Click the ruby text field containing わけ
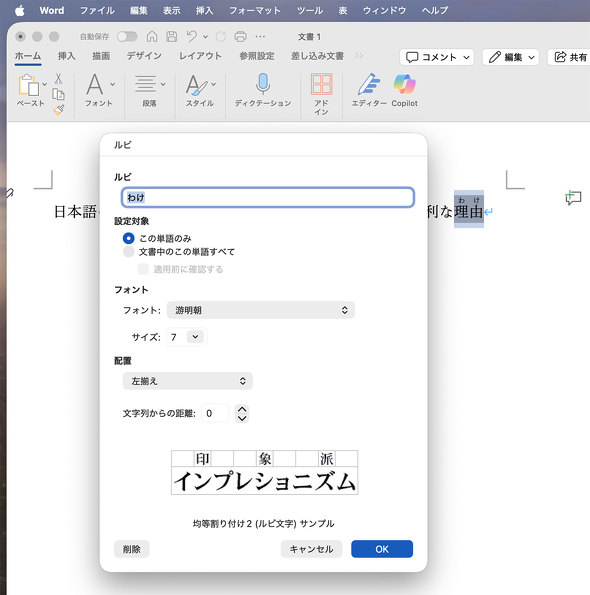Image resolution: width=590 pixels, height=595 pixels. (267, 197)
